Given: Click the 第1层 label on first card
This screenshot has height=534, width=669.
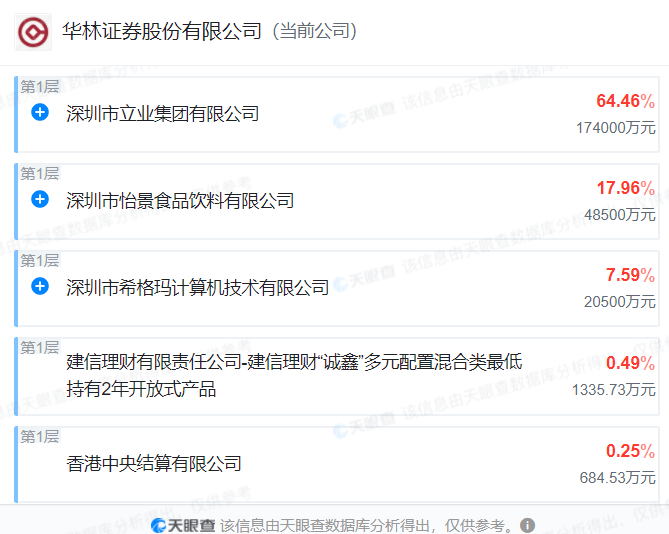Looking at the screenshot, I should [40, 87].
